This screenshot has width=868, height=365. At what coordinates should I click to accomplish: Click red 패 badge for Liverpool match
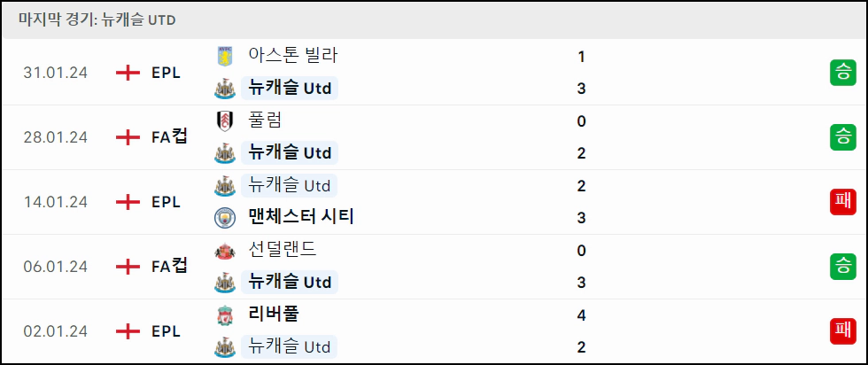[x=842, y=331]
